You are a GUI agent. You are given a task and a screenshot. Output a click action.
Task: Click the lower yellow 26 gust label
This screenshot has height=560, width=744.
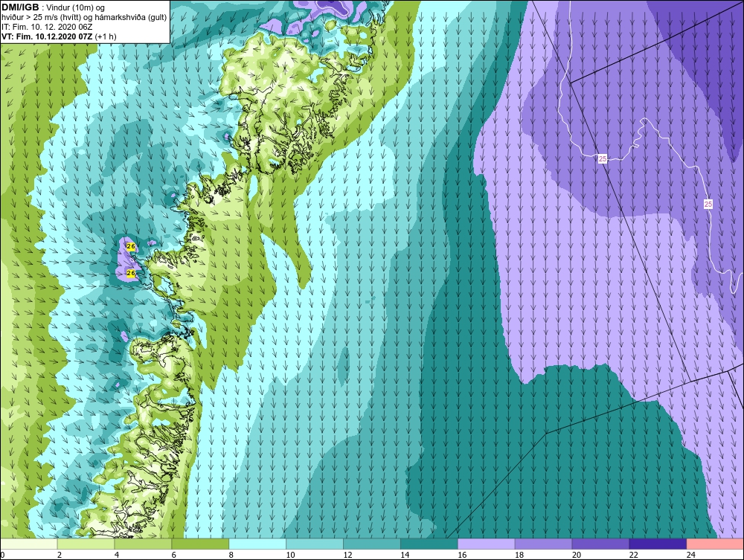tap(131, 273)
